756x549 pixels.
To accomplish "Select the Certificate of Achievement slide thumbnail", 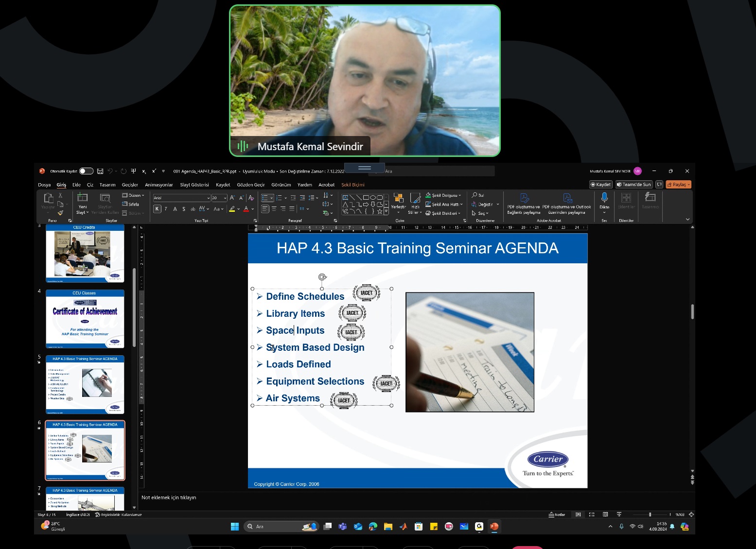I will (85, 319).
